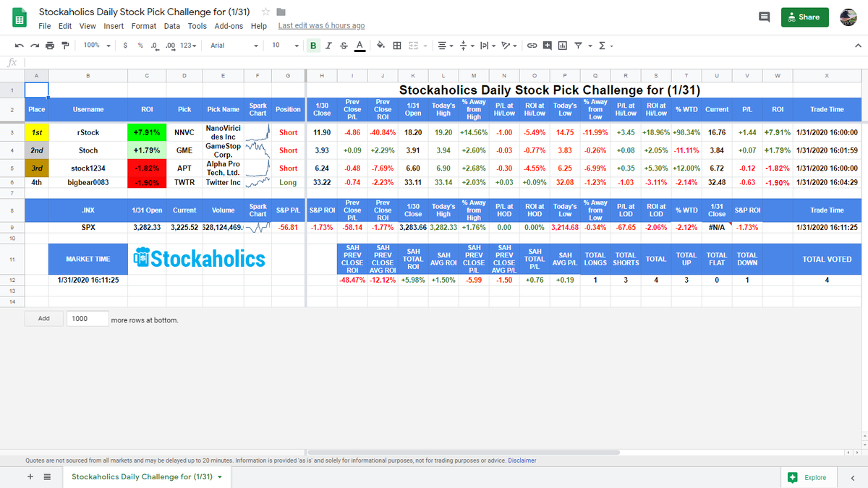
Task: Click the filter funnel icon
Action: 578,46
